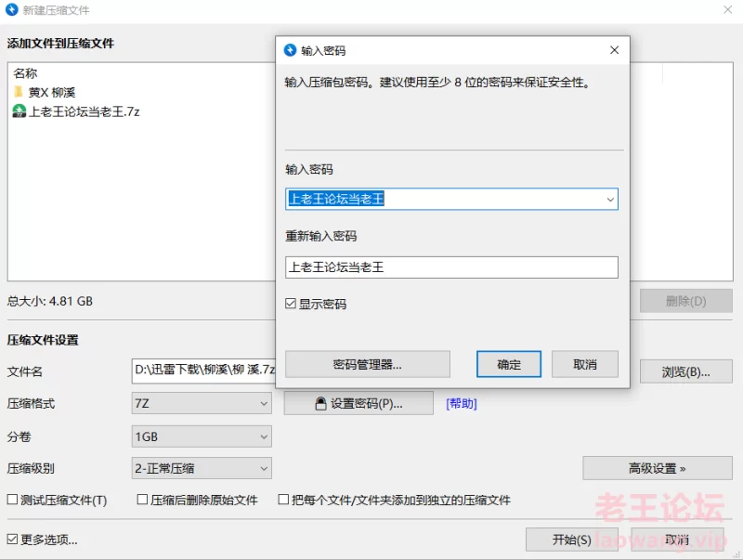743x560 pixels.
Task: Click the 确定 button
Action: point(508,364)
